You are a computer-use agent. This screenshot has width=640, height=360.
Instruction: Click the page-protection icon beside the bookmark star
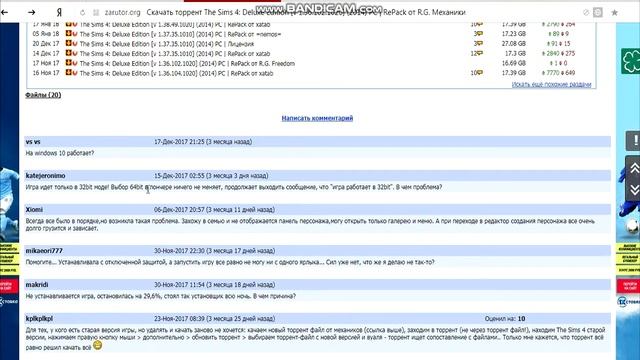coord(598,13)
